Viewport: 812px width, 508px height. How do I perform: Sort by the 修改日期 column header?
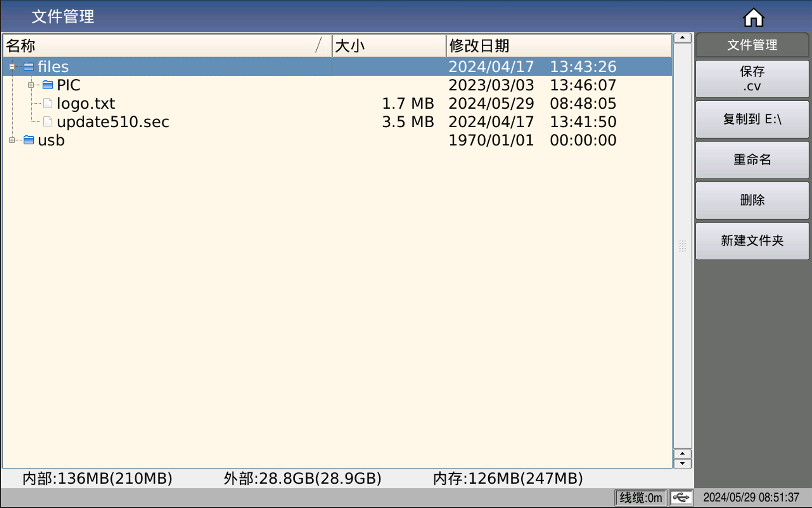(x=558, y=45)
